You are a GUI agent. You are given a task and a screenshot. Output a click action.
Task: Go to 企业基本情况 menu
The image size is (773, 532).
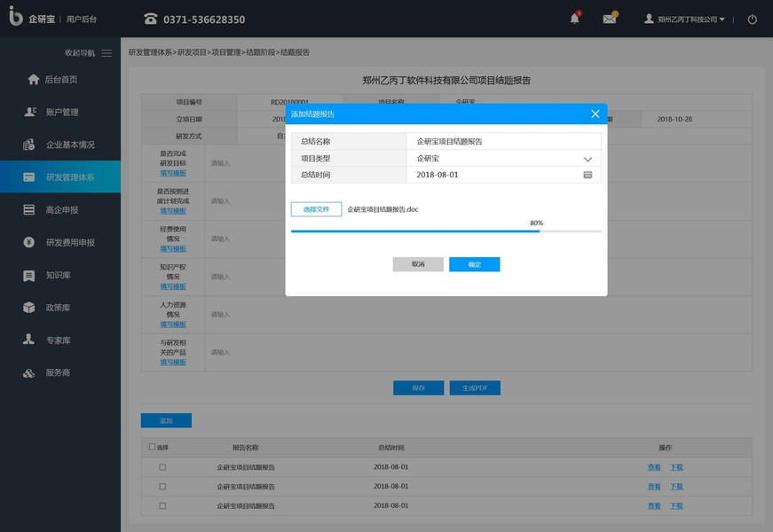pos(60,145)
